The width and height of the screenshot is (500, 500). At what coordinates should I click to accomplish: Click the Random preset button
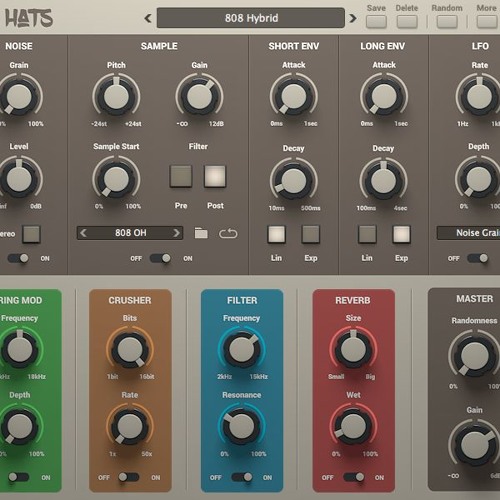[447, 22]
